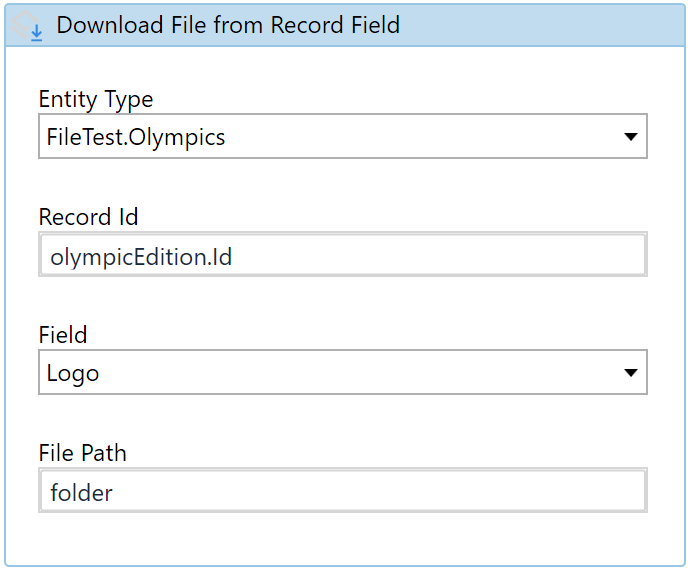This screenshot has width=691, height=571.
Task: Expand the Field dropdown arrow
Action: [631, 373]
